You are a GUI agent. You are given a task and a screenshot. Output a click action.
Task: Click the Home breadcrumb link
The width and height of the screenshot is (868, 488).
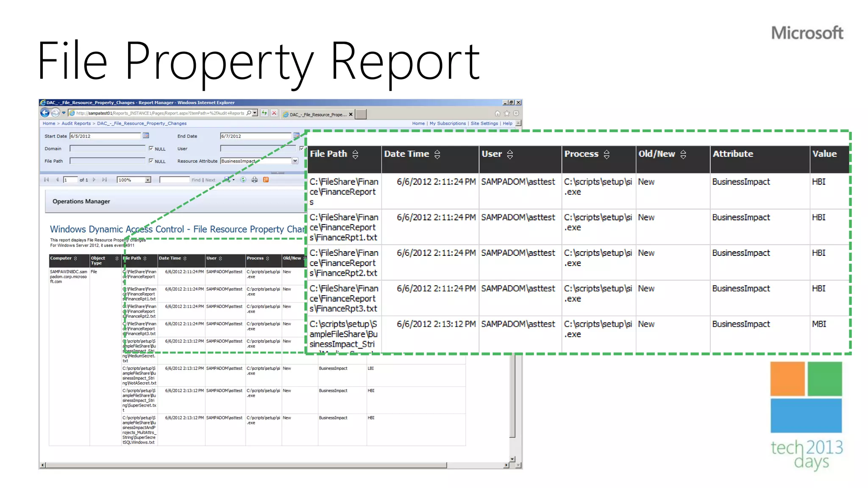pos(49,123)
